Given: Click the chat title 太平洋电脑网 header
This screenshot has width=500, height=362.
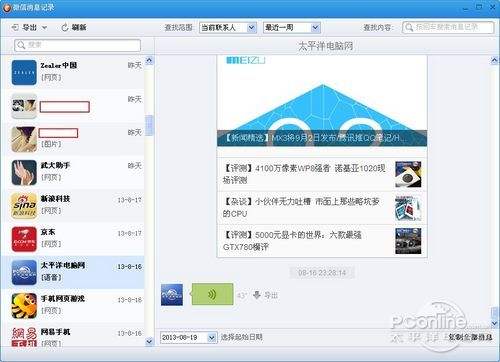Looking at the screenshot, I should tap(326, 46).
